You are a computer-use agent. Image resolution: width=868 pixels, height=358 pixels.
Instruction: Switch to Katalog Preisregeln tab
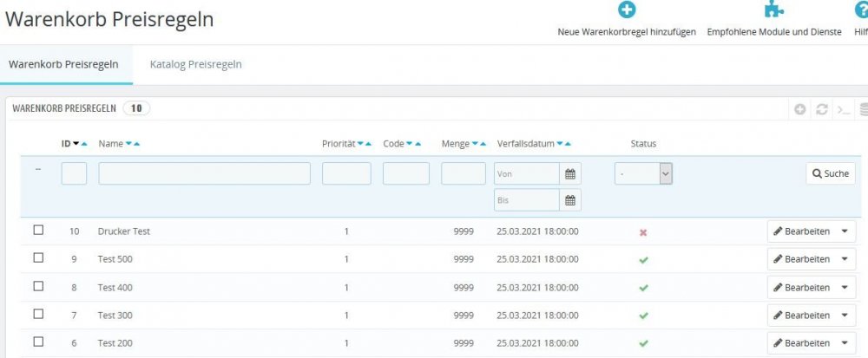point(196,64)
